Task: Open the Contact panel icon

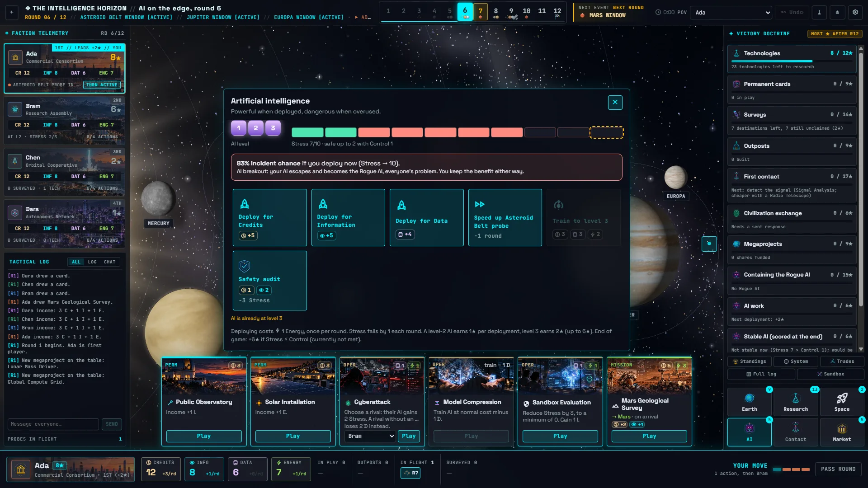Action: (795, 432)
